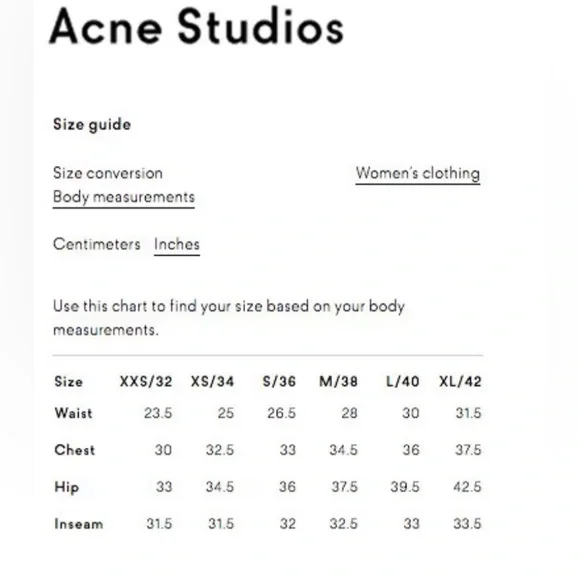This screenshot has width=580, height=580.
Task: Switch units to Centimeters
Action: (x=97, y=245)
